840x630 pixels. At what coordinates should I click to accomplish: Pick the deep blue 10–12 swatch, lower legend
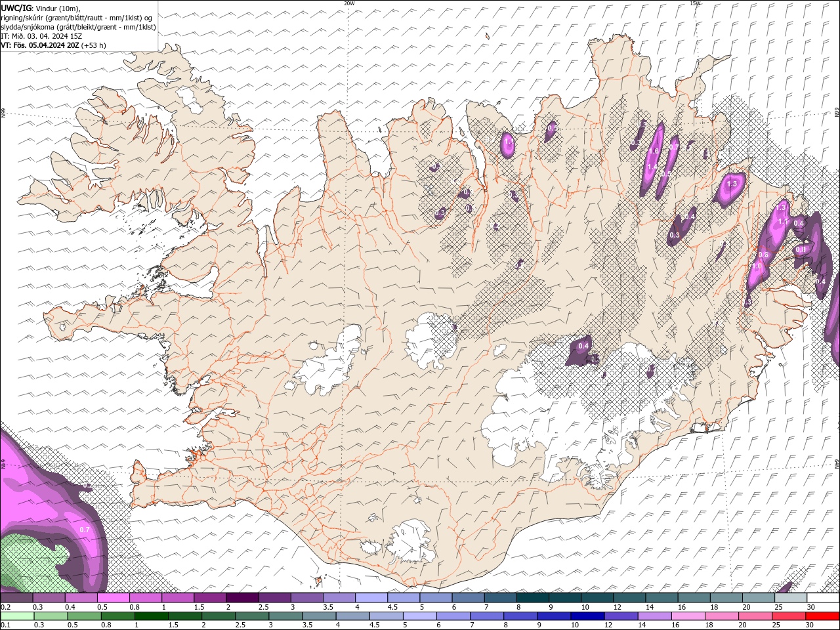coord(587,616)
